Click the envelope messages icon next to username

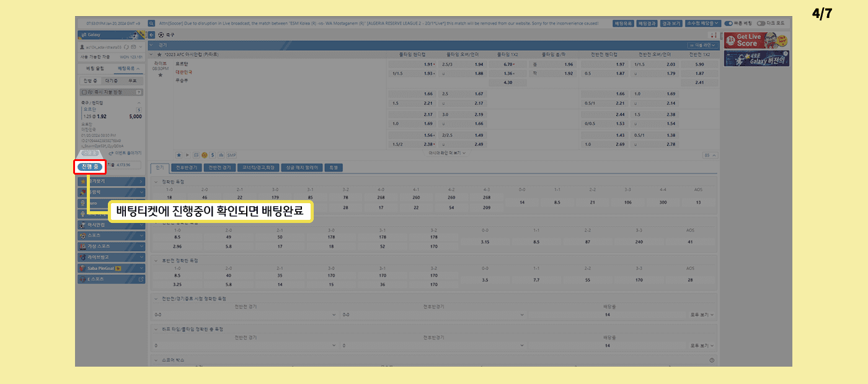pos(134,46)
